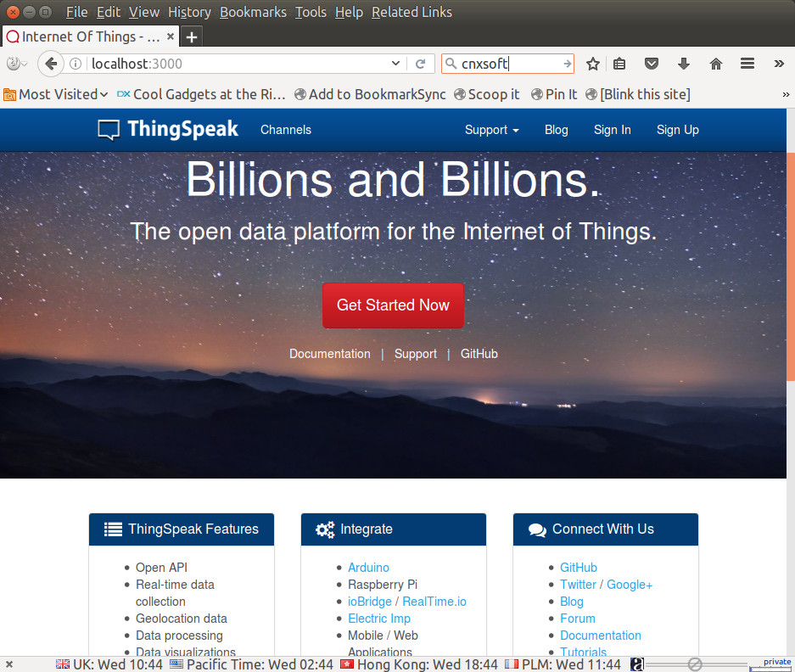This screenshot has height=672, width=795.
Task: Close the Internet Of Things tab
Action: click(x=171, y=36)
